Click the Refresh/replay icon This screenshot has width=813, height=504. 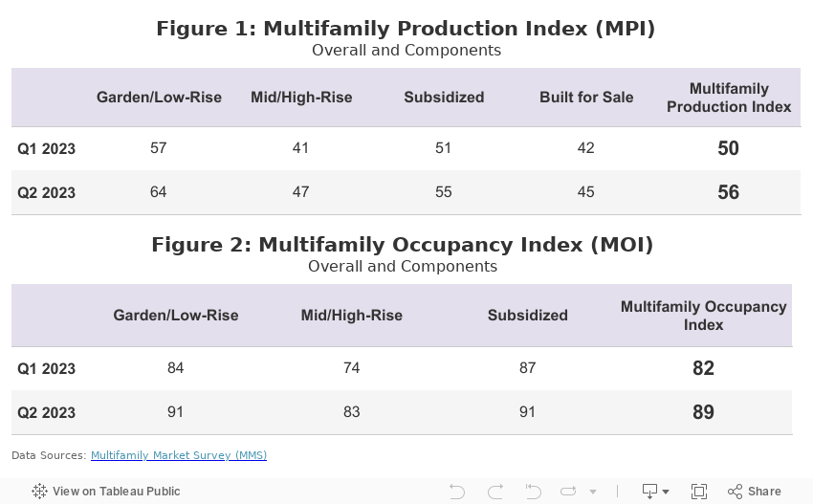coord(568,491)
